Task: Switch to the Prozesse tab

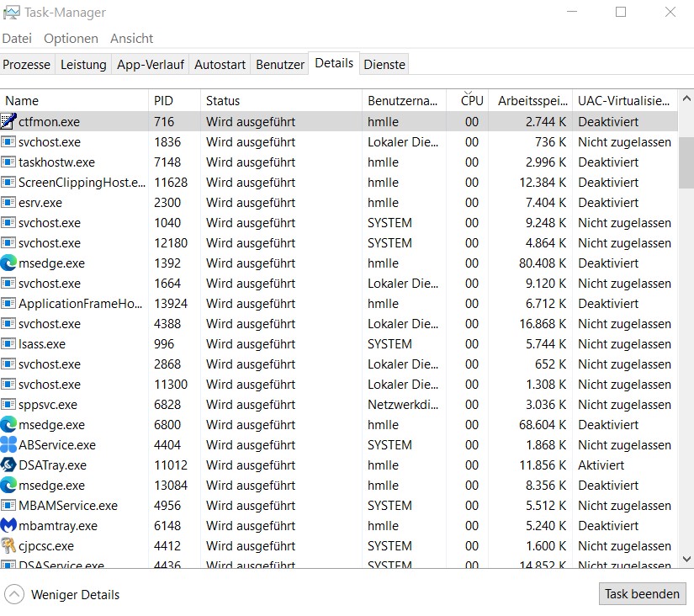Action: 27,64
